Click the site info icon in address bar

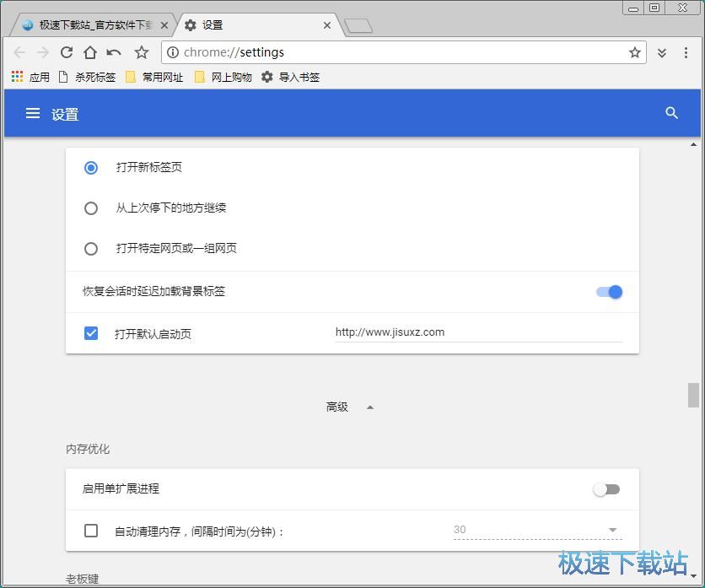click(173, 52)
